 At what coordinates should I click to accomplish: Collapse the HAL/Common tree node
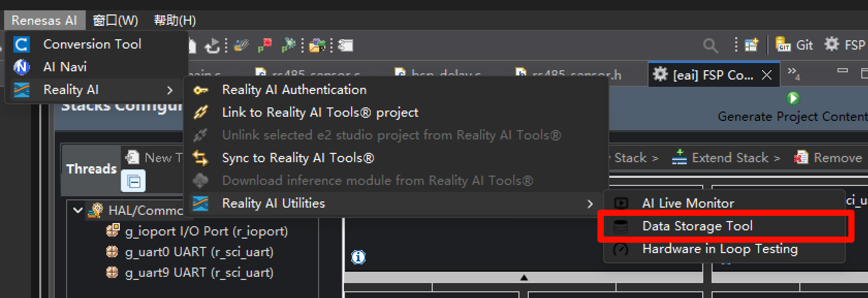(78, 210)
